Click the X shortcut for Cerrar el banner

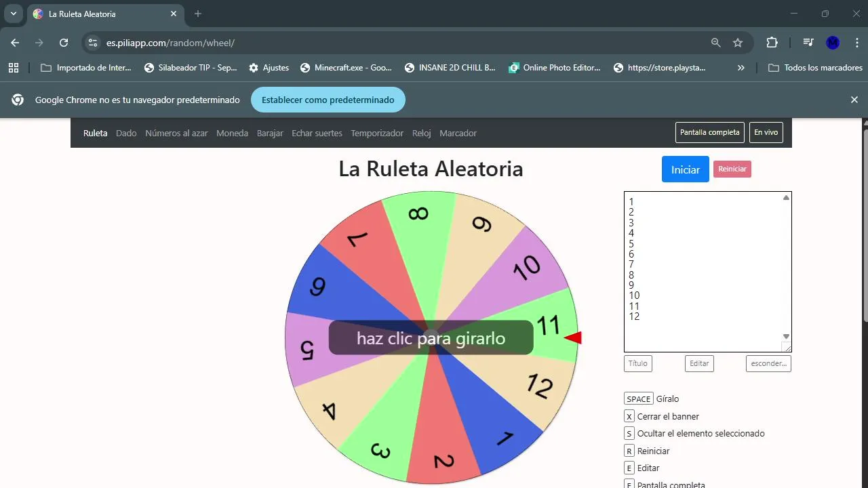(x=629, y=416)
